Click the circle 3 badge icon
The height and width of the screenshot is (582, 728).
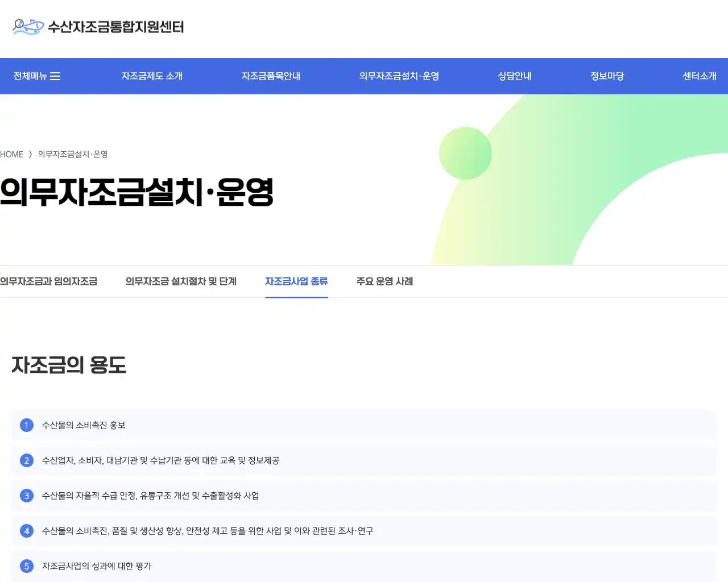coord(26,496)
